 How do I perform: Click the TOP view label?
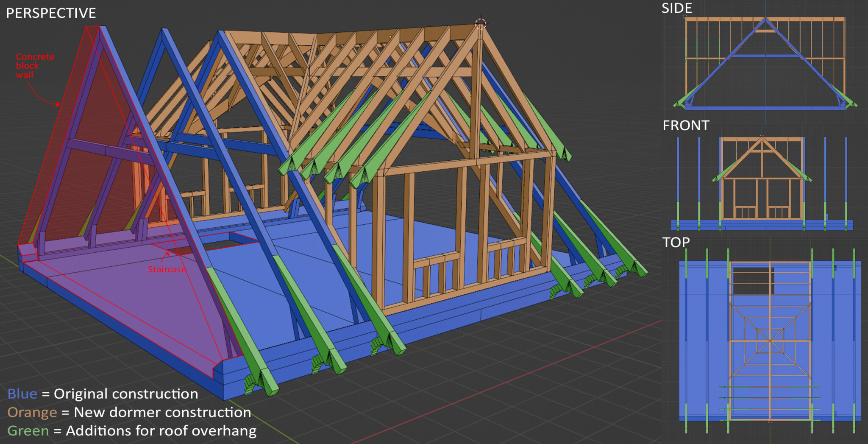[676, 242]
